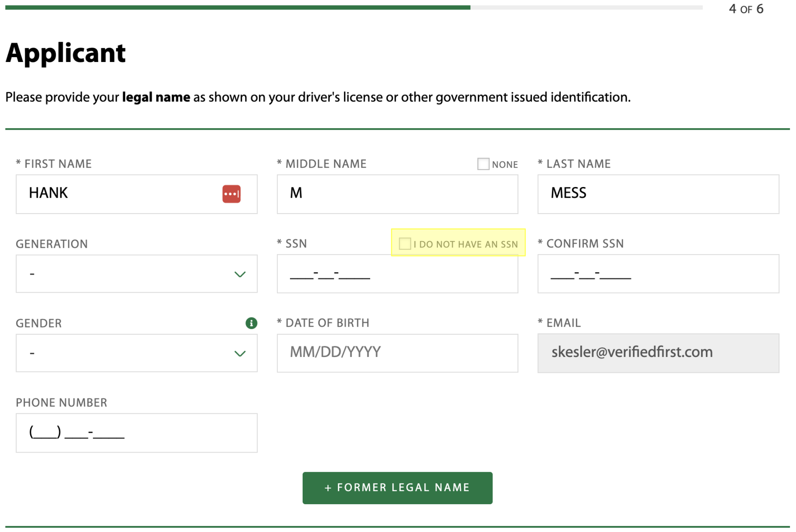Screen dimensions: 796x532
Task: Open the Generation dropdown
Action: pos(137,274)
